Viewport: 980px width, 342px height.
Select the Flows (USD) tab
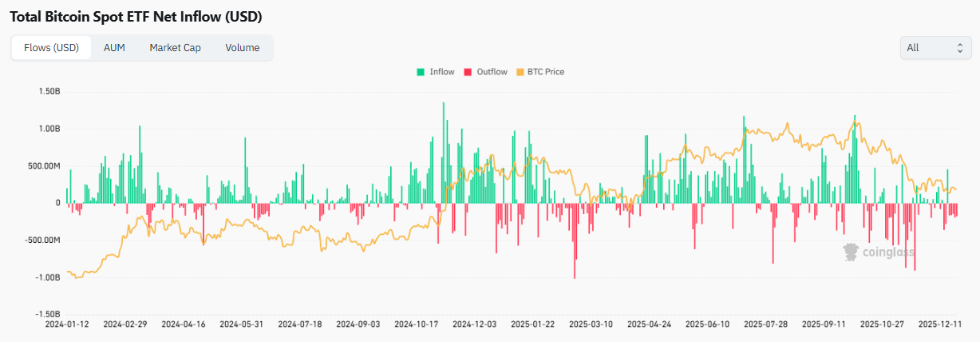tap(52, 48)
